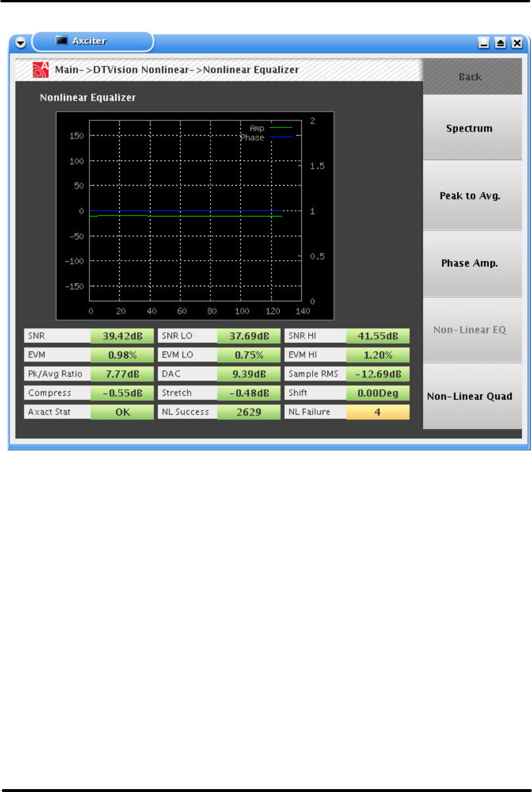Image resolution: width=532 pixels, height=792 pixels.
Task: Click the red Axciter logo icon
Action: point(41,70)
